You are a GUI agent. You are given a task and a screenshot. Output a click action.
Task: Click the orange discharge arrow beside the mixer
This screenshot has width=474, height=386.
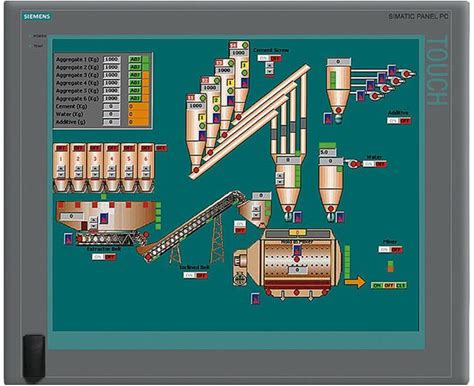tap(355, 282)
